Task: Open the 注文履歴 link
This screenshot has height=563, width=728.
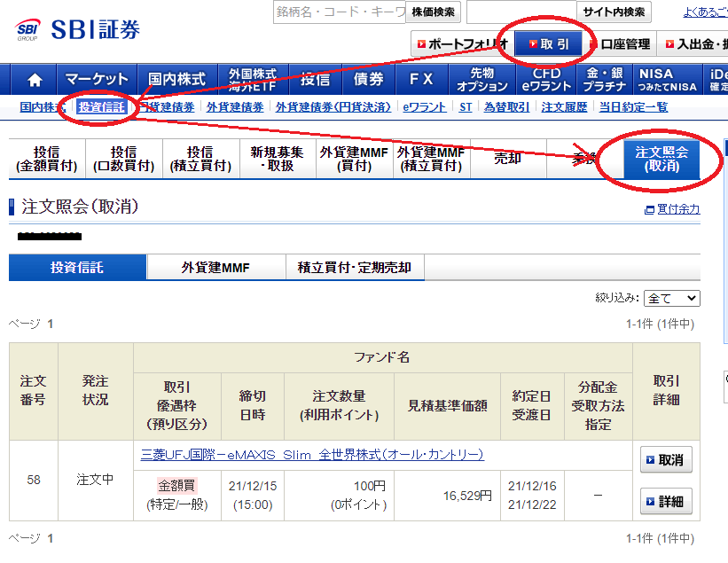Action: click(564, 107)
